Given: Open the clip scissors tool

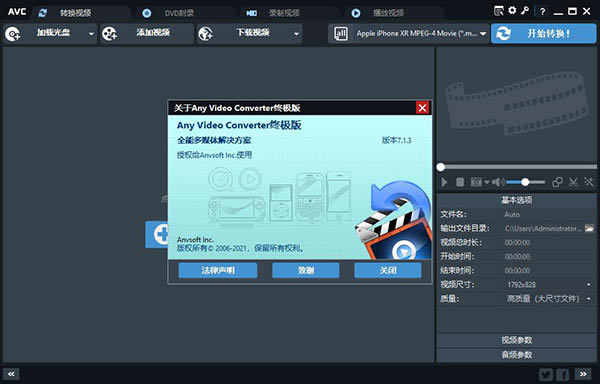Looking at the screenshot, I should click(573, 182).
